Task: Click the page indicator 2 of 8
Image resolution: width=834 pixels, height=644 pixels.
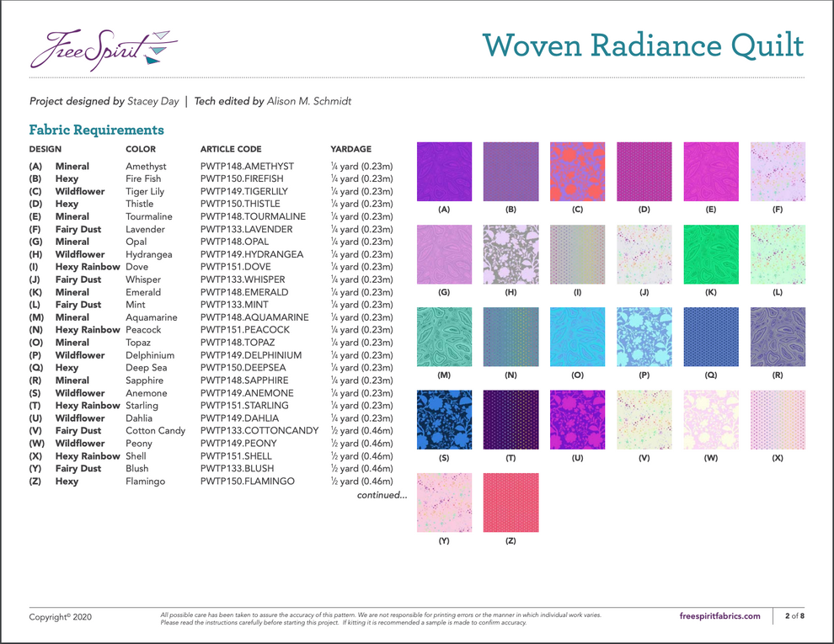Action: pyautogui.click(x=795, y=615)
